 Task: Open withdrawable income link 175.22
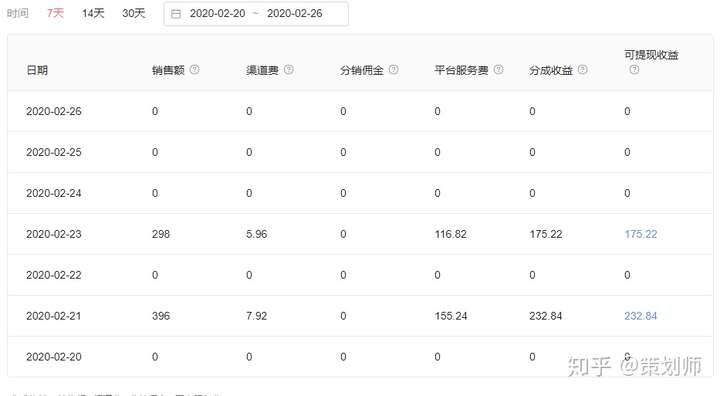pyautogui.click(x=641, y=234)
